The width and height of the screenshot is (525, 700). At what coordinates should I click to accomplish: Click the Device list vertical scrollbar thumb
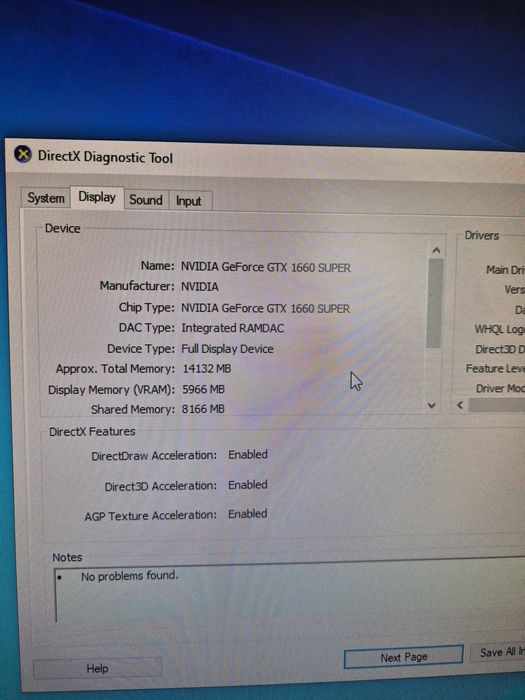[x=435, y=304]
